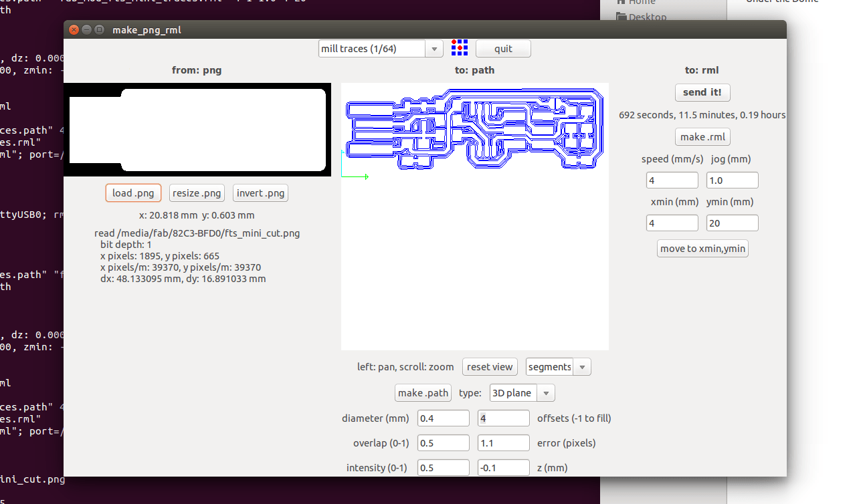
Task: Open the 3D plane type dropdown
Action: click(x=522, y=393)
